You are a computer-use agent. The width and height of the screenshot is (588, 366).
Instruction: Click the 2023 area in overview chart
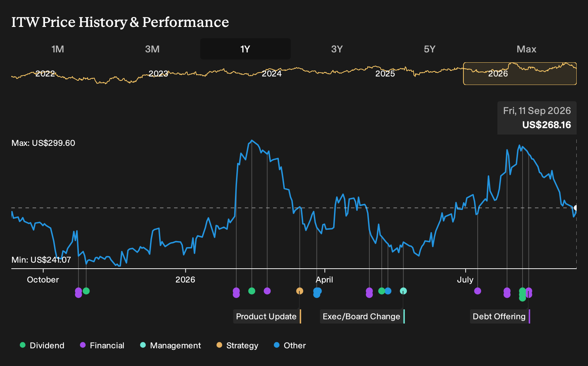(158, 74)
